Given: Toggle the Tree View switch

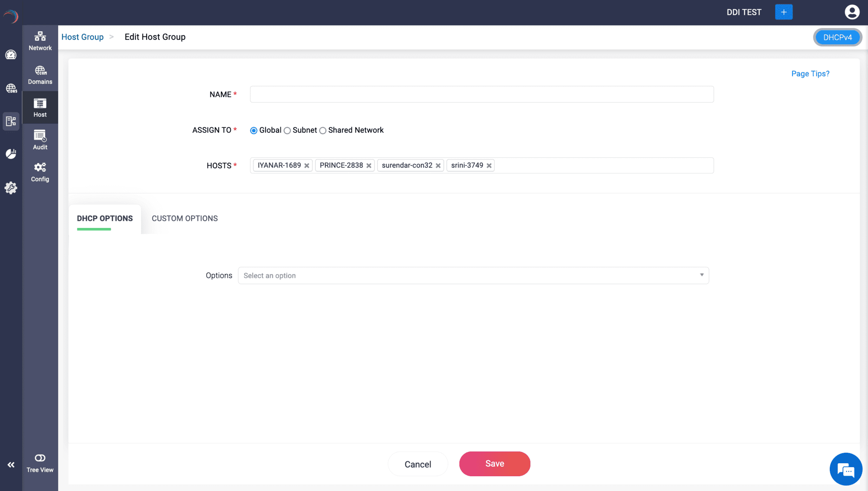Looking at the screenshot, I should [x=40, y=458].
